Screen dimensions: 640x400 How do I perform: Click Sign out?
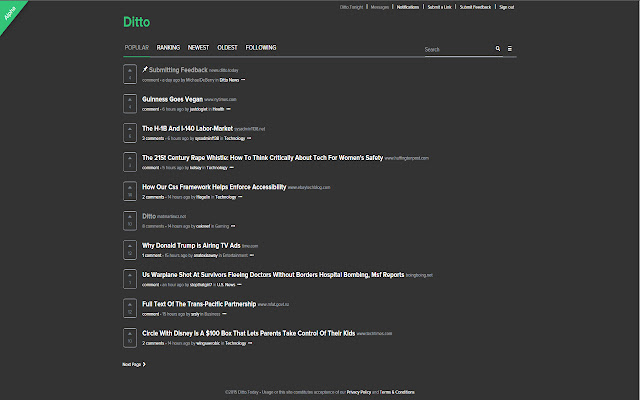coord(507,7)
